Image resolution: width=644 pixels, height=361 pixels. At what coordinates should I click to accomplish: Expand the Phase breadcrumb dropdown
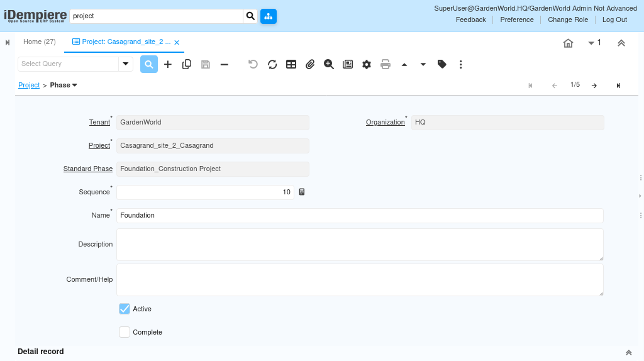(x=74, y=85)
